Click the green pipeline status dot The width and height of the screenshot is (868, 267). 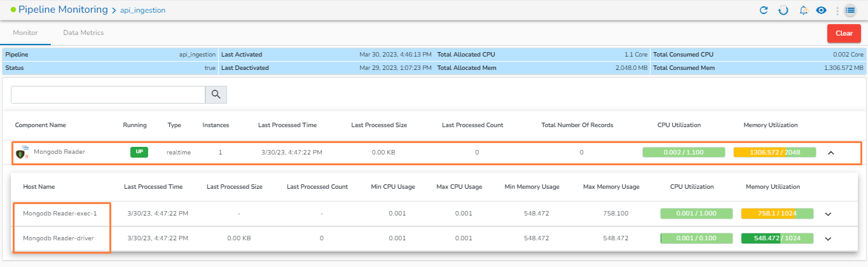click(x=13, y=10)
